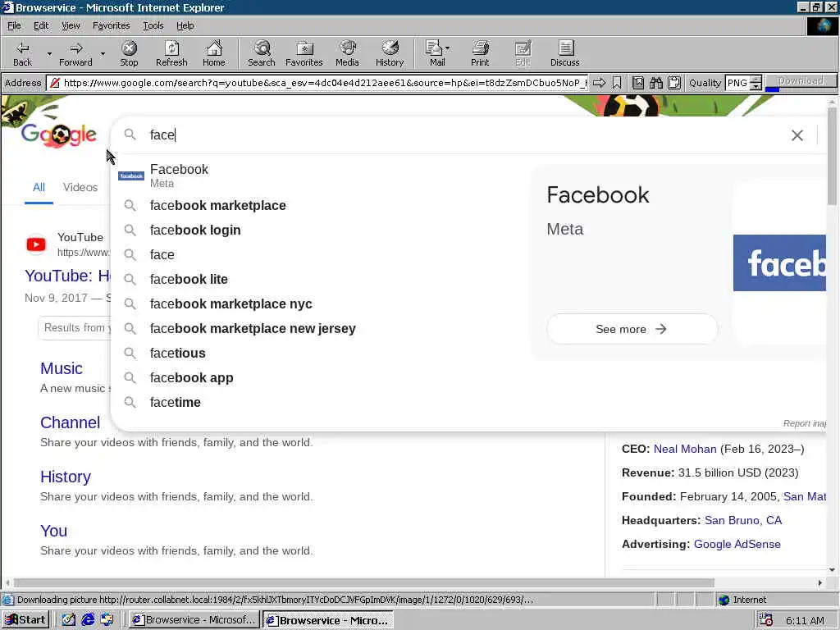Click the Discuss toolbar icon

(x=564, y=53)
